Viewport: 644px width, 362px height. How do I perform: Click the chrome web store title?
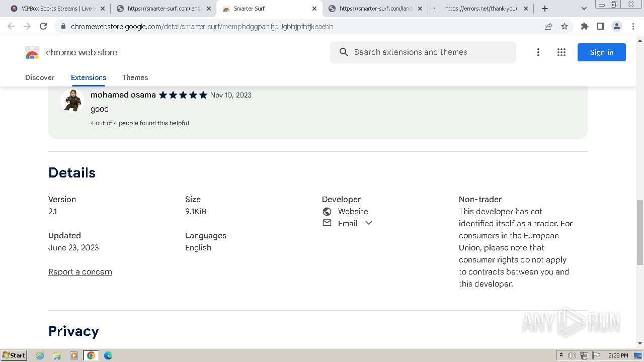click(82, 52)
